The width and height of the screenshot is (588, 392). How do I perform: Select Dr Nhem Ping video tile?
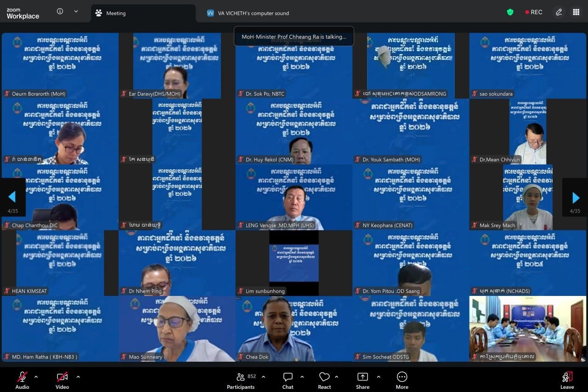pyautogui.click(x=177, y=263)
